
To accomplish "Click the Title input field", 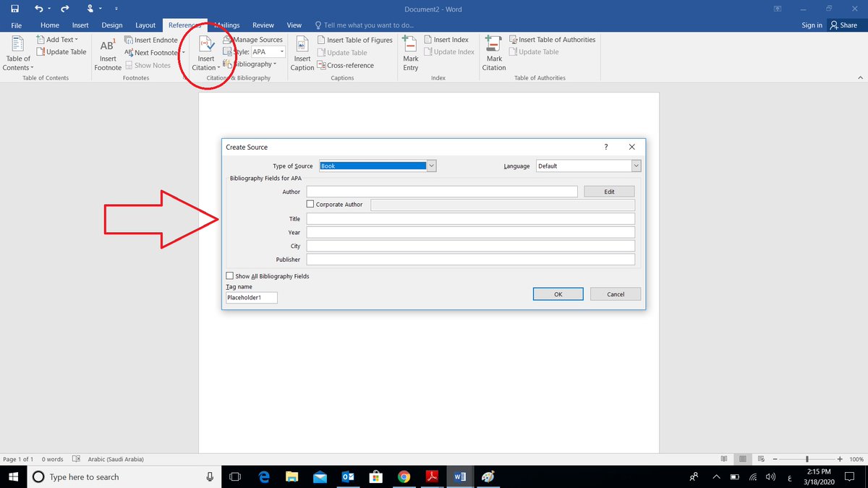I will 471,218.
